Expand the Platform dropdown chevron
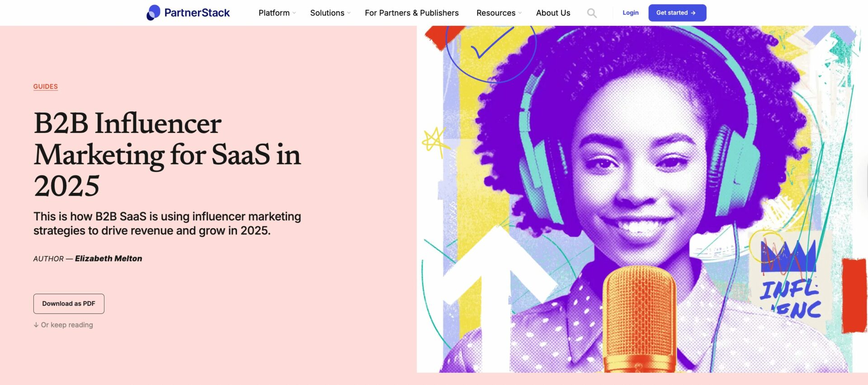 click(x=294, y=13)
